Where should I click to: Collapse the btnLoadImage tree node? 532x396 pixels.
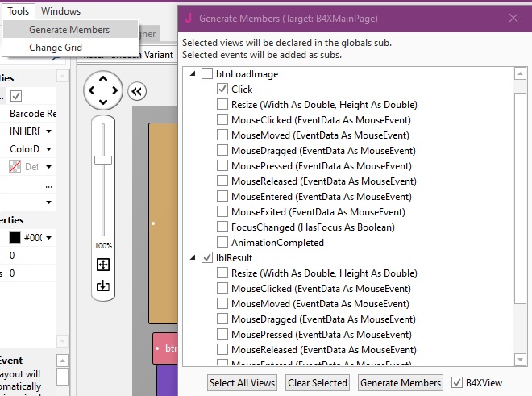click(x=193, y=74)
